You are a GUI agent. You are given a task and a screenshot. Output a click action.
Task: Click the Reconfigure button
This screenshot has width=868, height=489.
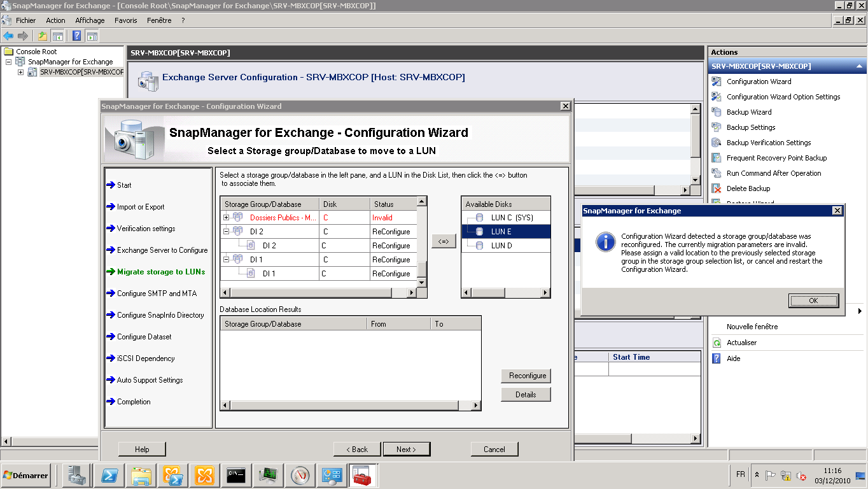(526, 376)
